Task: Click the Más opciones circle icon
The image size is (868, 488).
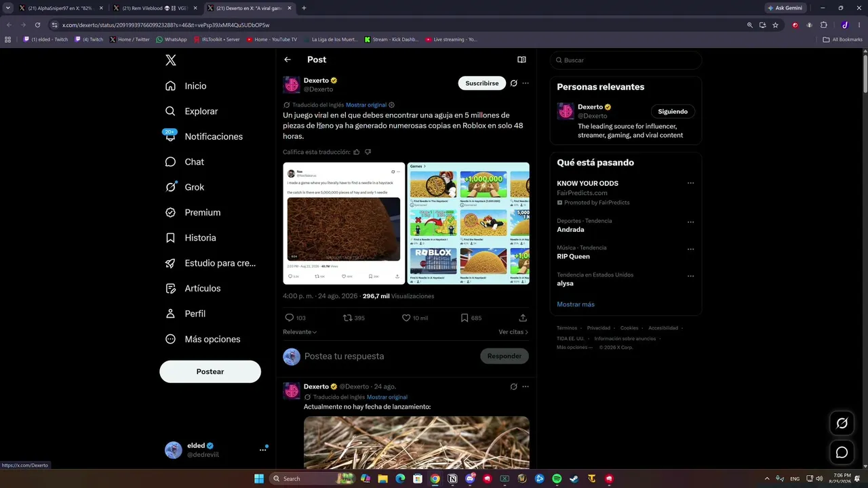Action: [x=171, y=339]
